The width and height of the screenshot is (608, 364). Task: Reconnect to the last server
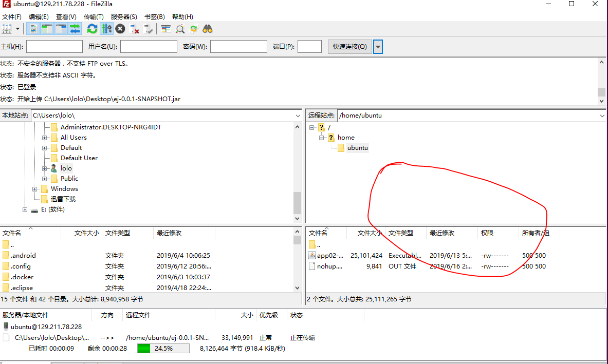click(148, 29)
